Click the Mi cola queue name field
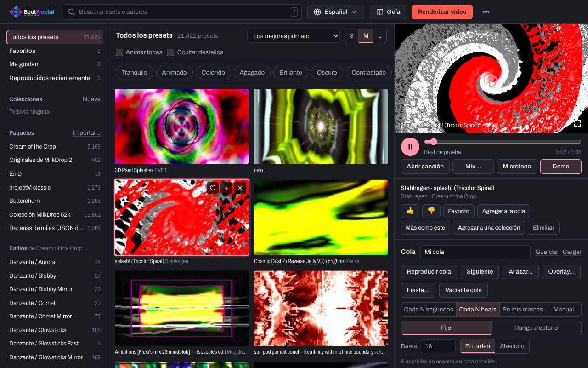The width and height of the screenshot is (588, 368). point(475,252)
